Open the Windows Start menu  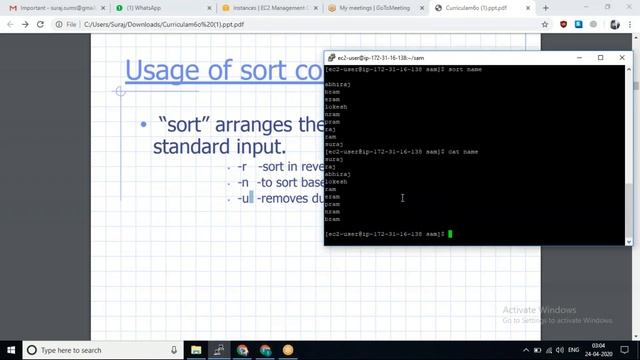[x=11, y=350]
